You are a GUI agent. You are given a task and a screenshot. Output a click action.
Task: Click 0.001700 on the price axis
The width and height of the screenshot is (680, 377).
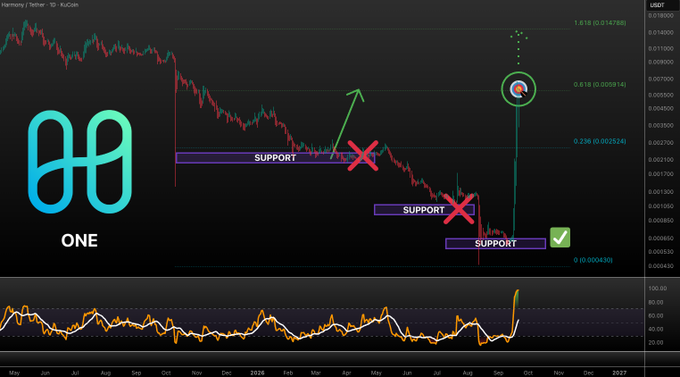pos(661,174)
